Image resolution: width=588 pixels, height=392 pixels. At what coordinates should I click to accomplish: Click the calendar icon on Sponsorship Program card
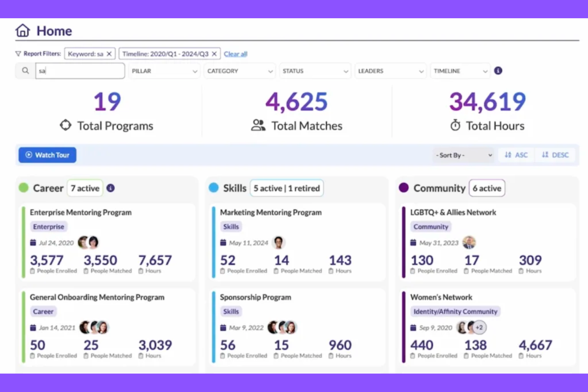click(x=223, y=327)
